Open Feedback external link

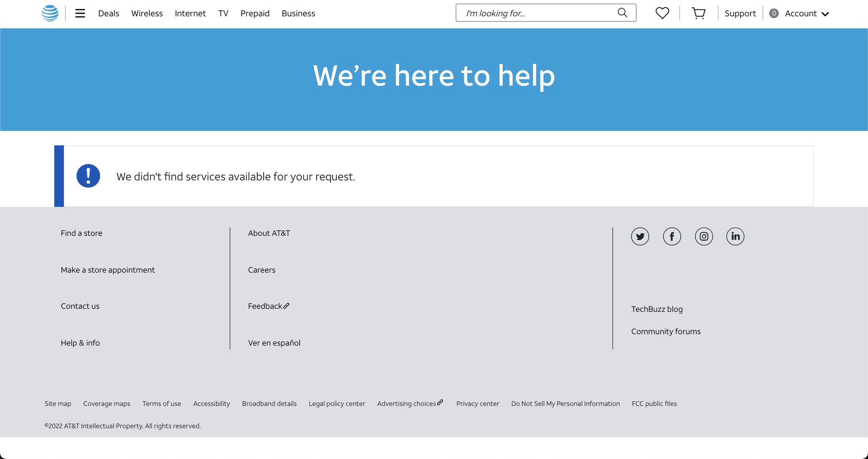[x=269, y=306]
